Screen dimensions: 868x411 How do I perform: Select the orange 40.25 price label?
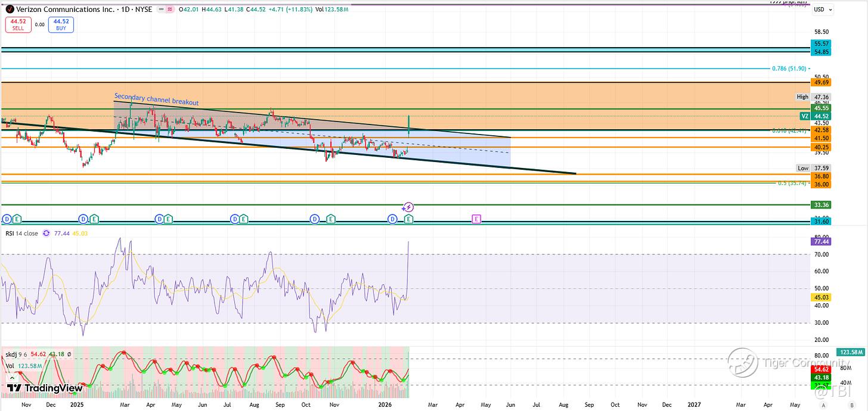[x=820, y=147]
